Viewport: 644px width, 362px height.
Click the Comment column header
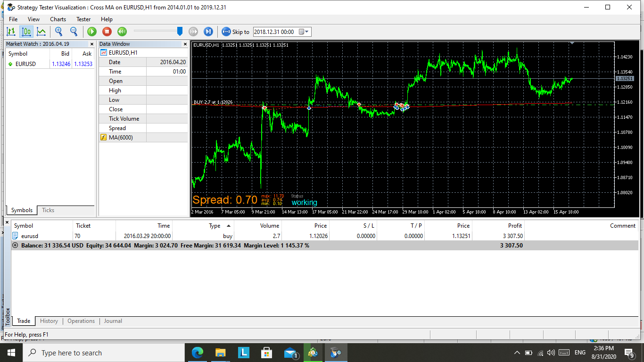click(581, 226)
